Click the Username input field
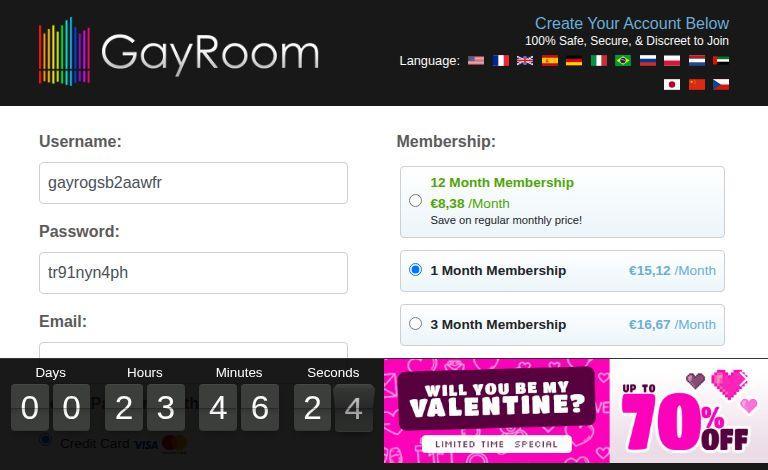The image size is (768, 470). point(193,183)
